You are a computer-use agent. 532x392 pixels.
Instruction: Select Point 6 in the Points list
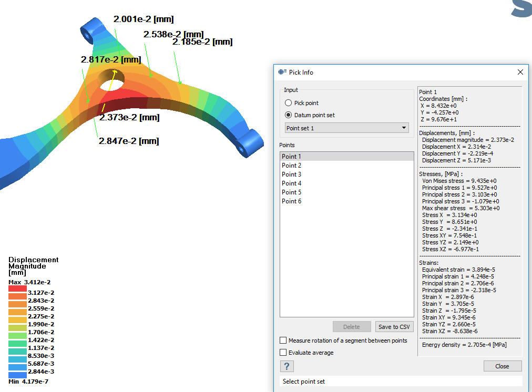click(292, 201)
